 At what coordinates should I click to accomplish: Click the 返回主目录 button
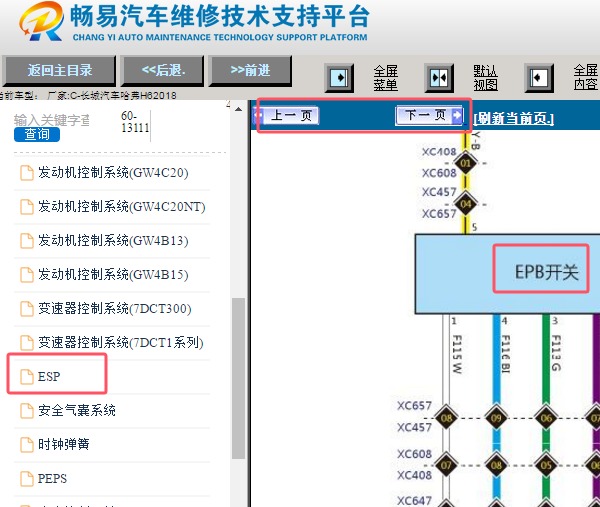tap(59, 71)
